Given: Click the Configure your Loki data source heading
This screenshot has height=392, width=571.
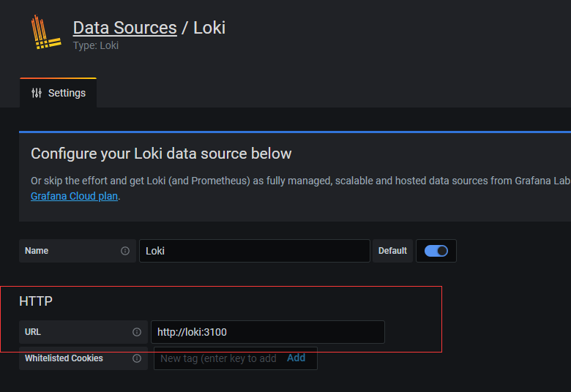Looking at the screenshot, I should (161, 154).
